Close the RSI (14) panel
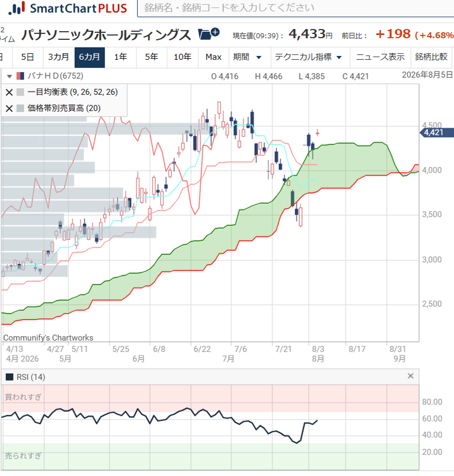454x476 pixels. 410,376
